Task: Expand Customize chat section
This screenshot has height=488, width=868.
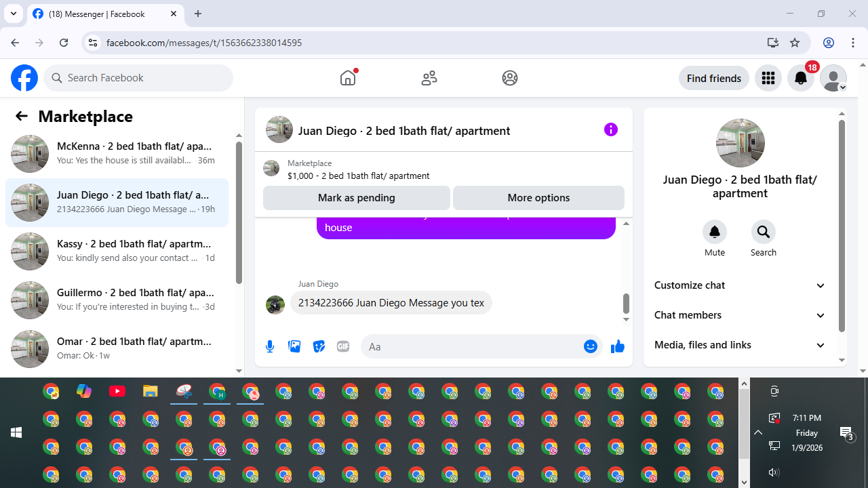Action: coord(740,285)
